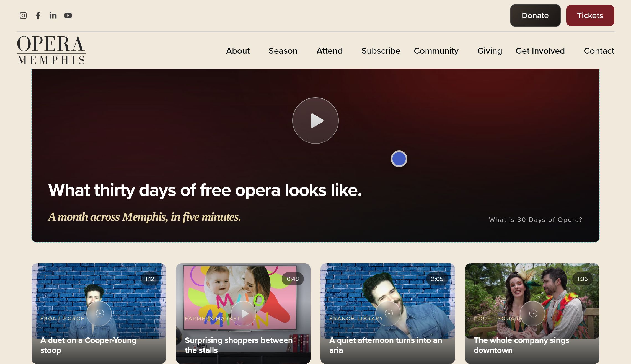Open the Facebook social icon

click(38, 15)
